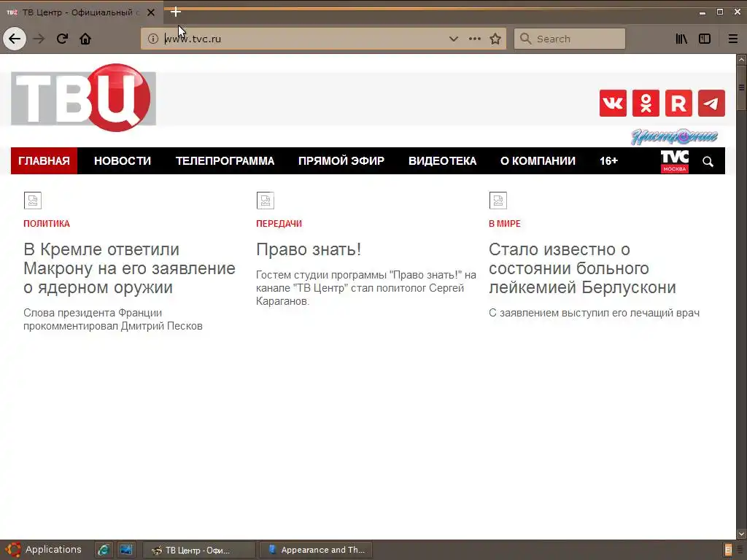Open the ПОЛИТИКА category link

click(x=47, y=224)
